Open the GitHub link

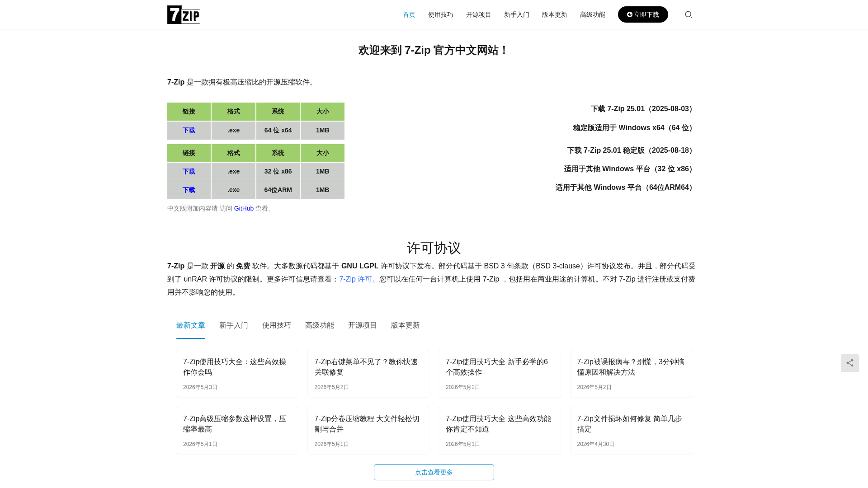click(x=244, y=208)
